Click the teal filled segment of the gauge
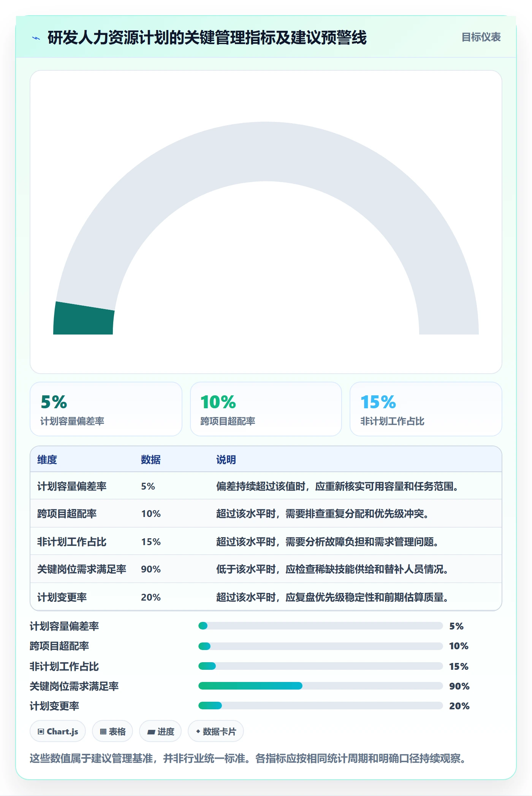The width and height of the screenshot is (532, 796). pyautogui.click(x=84, y=319)
